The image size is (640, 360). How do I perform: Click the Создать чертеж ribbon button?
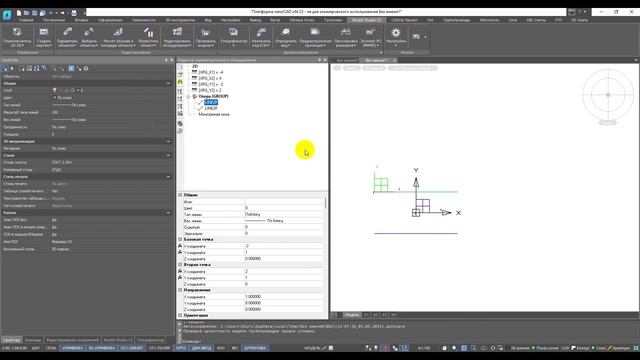point(44,37)
